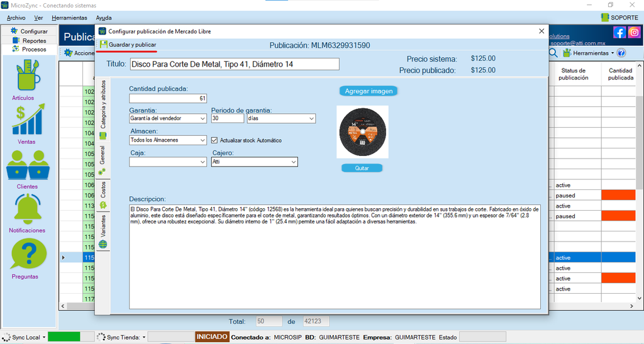The image size is (644, 344).
Task: Click the cutting disc product thumbnail
Action: (362, 132)
